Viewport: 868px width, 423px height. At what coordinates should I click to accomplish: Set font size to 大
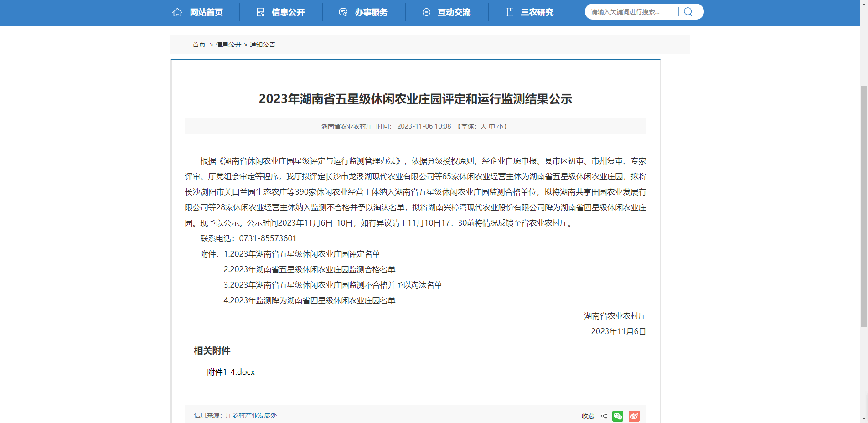[483, 126]
